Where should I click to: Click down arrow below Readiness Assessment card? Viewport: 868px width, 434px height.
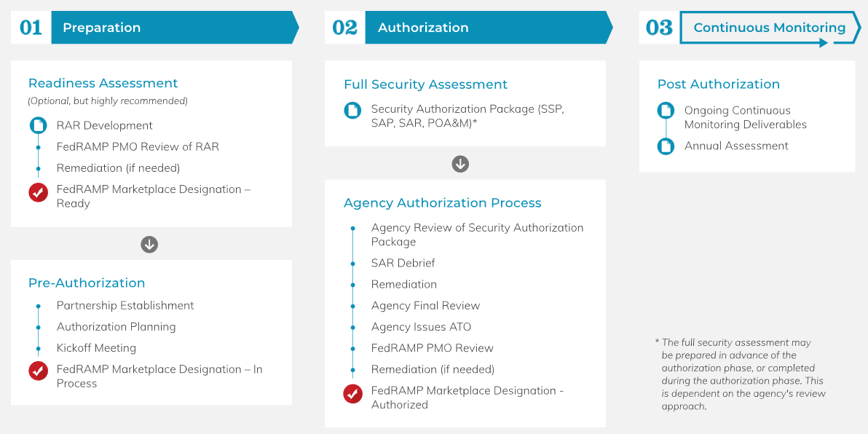tap(149, 245)
